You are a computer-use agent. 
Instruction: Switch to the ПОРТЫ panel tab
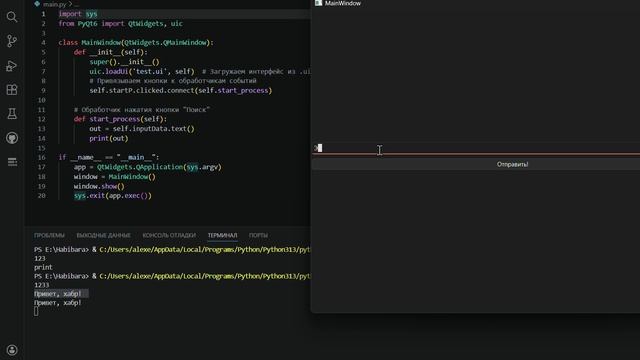click(258, 236)
